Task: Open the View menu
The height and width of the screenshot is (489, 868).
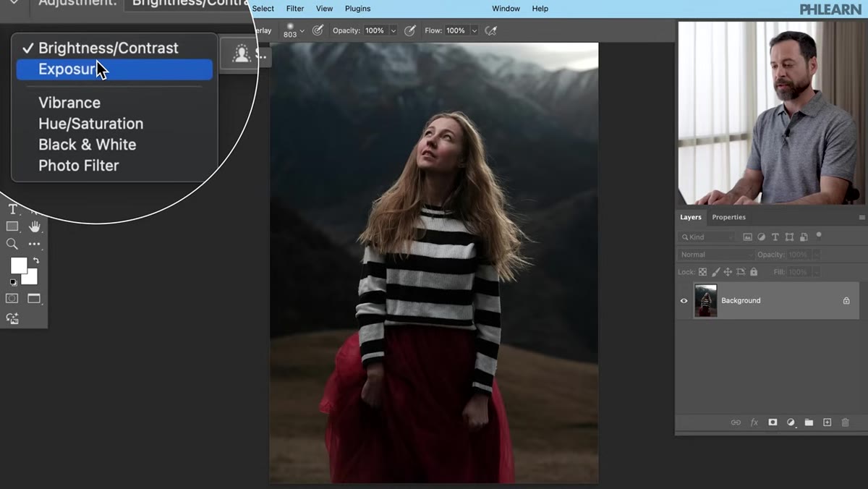Action: (x=325, y=9)
